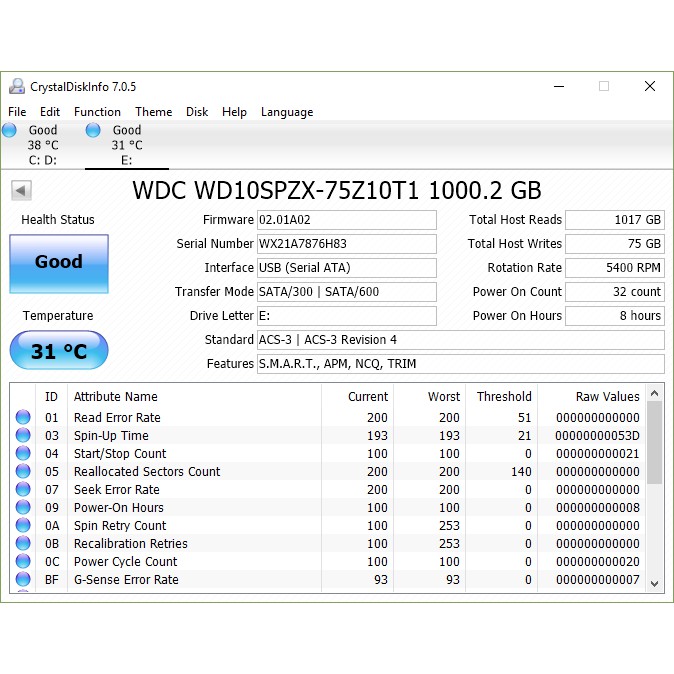Click the Reallocated Sectors Count status orb

tap(23, 472)
